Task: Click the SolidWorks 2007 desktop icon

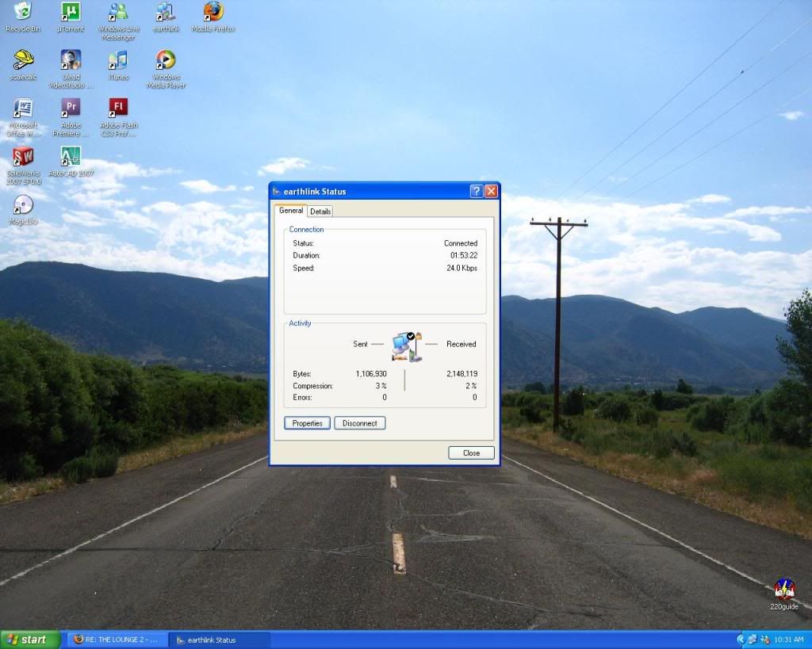Action: click(x=23, y=157)
